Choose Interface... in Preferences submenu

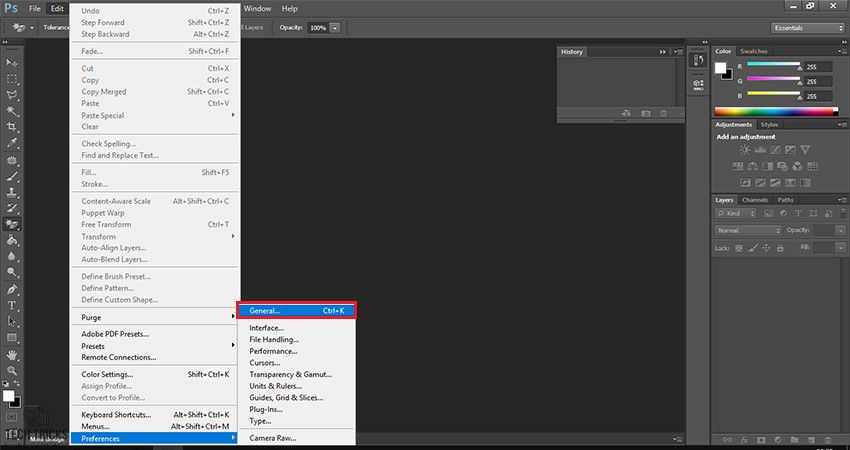[297, 328]
